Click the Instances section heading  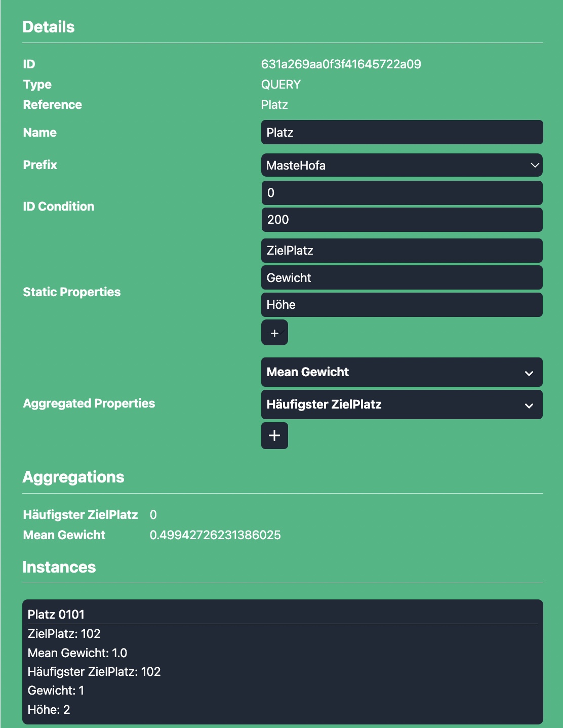(x=59, y=567)
